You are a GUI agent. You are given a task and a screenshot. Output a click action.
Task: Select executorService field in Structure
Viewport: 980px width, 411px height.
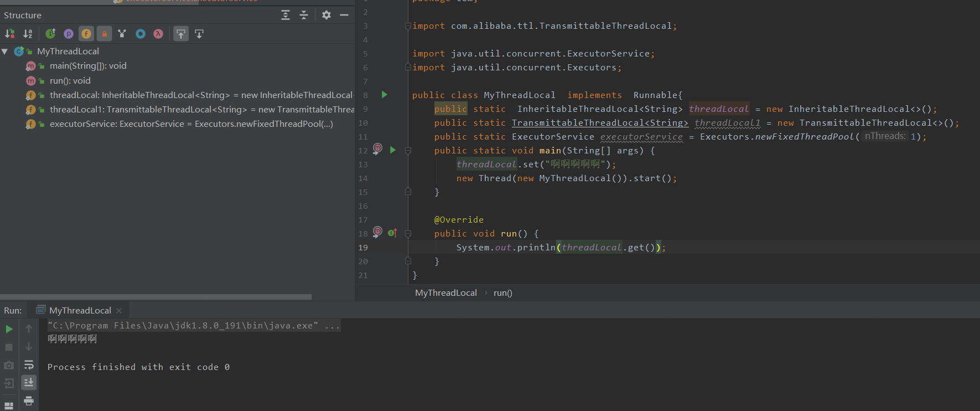tap(191, 124)
